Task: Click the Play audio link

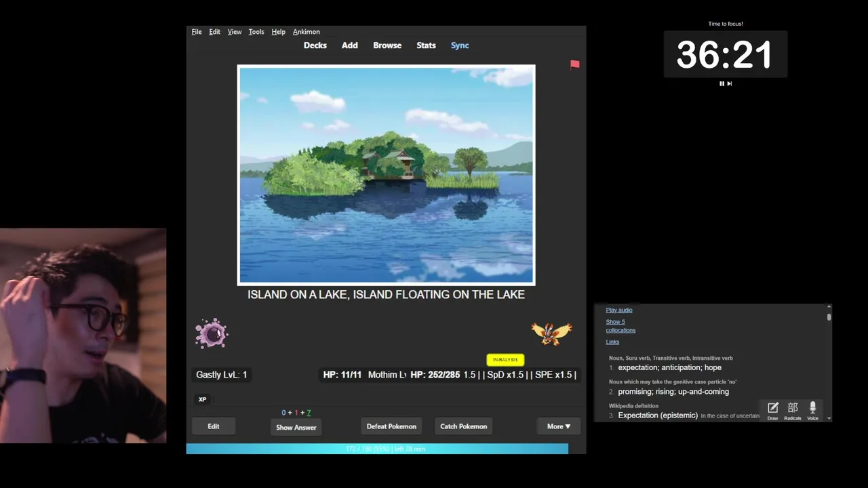Action: (619, 310)
